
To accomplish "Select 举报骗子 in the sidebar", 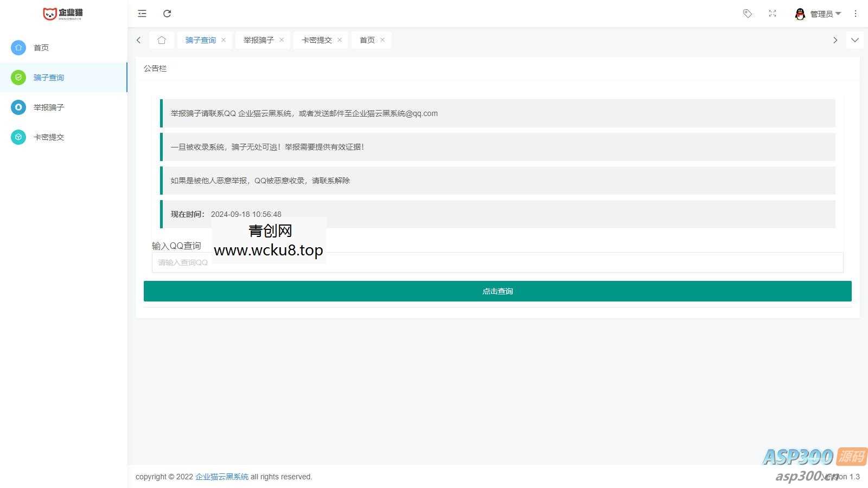I will coord(48,107).
